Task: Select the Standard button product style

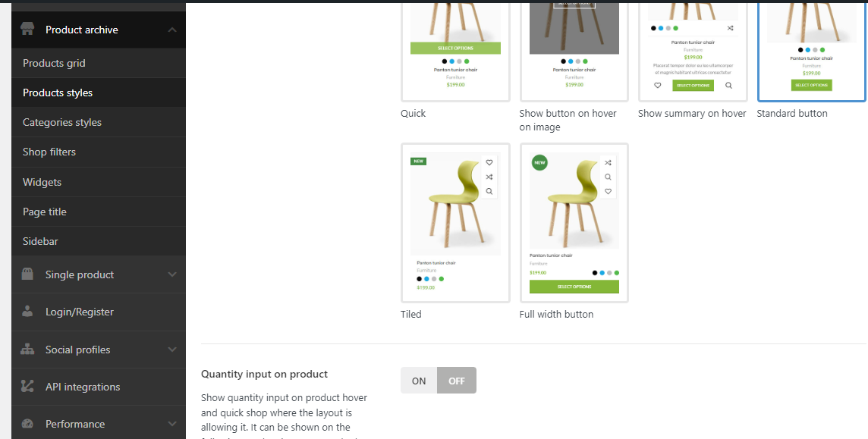Action: point(811,49)
